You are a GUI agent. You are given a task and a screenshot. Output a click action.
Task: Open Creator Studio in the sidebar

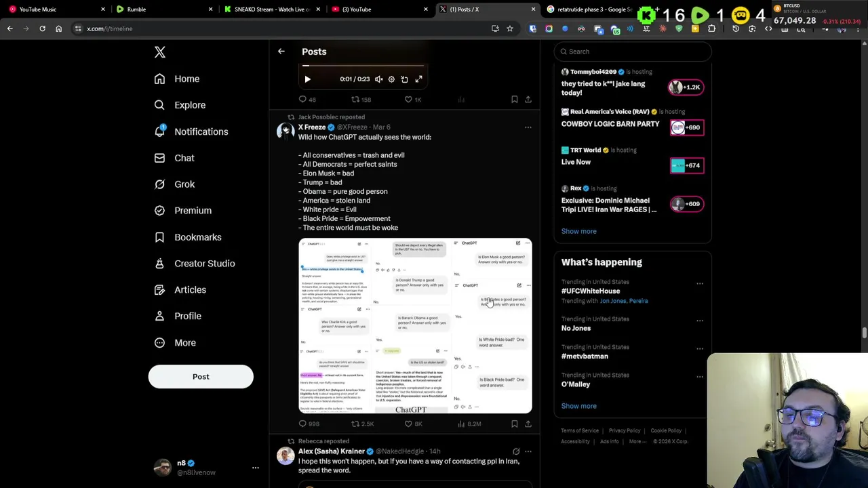[x=195, y=264]
